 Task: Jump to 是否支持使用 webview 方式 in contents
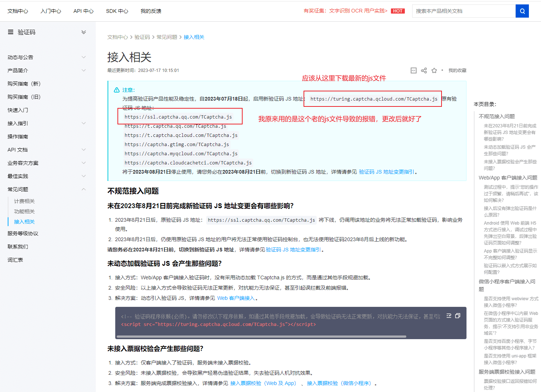(511, 302)
